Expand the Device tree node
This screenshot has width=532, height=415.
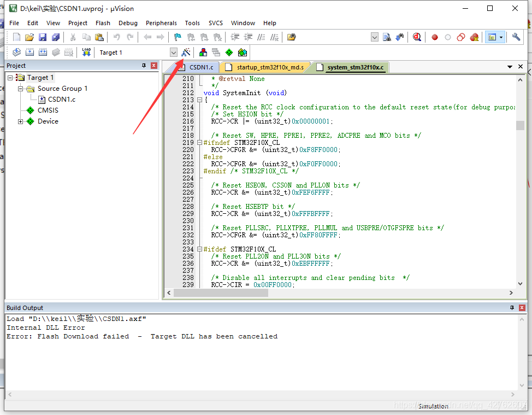pos(20,121)
